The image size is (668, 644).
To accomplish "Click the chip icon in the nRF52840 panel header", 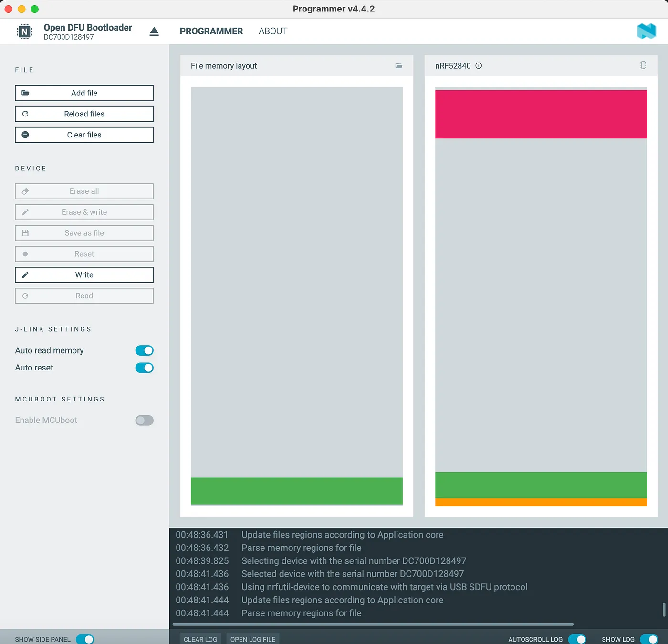I will pyautogui.click(x=643, y=65).
